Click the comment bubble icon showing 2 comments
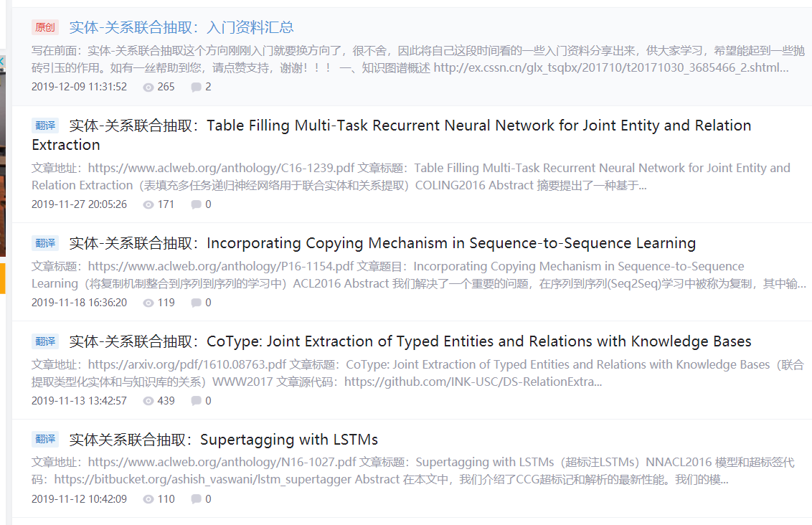This screenshot has width=812, height=525. pyautogui.click(x=197, y=87)
